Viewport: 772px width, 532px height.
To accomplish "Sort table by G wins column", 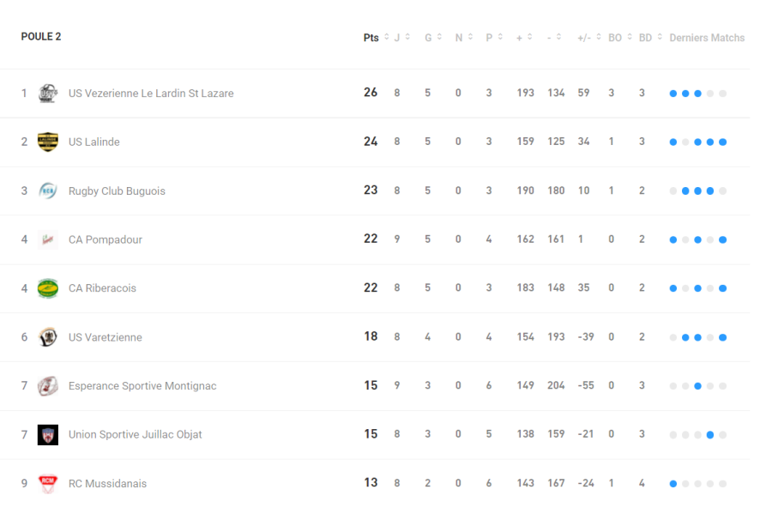I will (429, 38).
